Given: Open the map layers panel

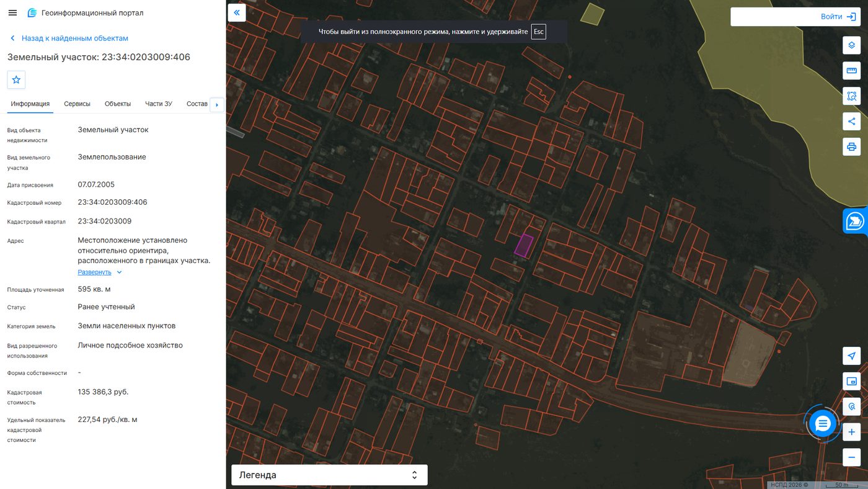Looking at the screenshot, I should (x=852, y=45).
